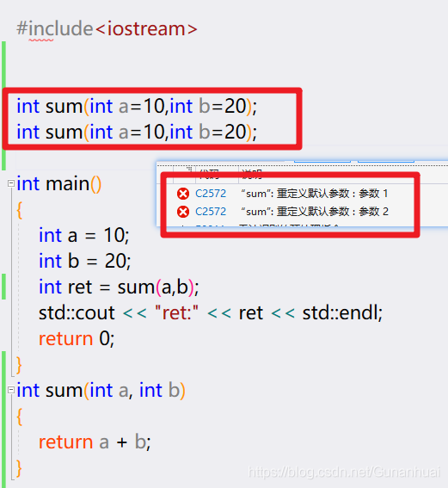
Task: Click the std::cout token
Action: click(77, 312)
